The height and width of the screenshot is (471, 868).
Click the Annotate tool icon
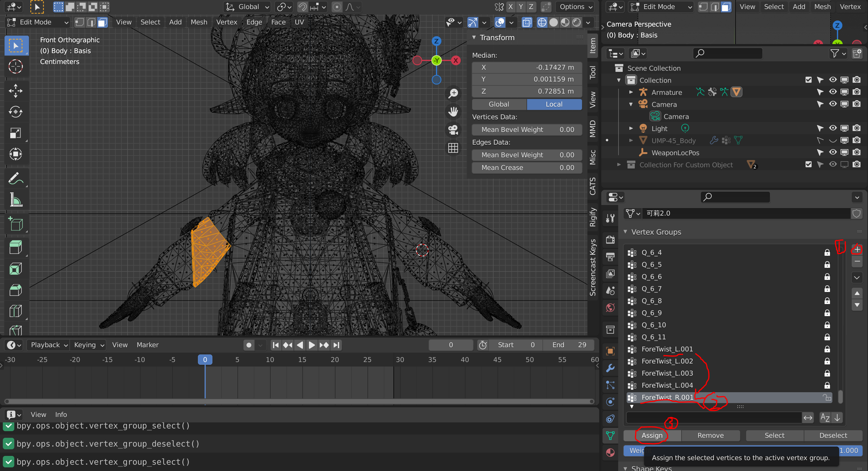16,178
